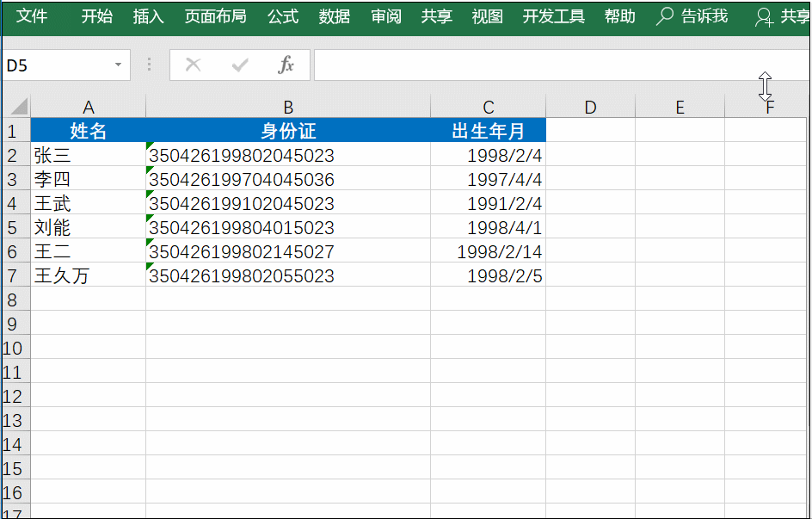
Task: Click the formula bar vertical dots handle
Action: click(149, 65)
